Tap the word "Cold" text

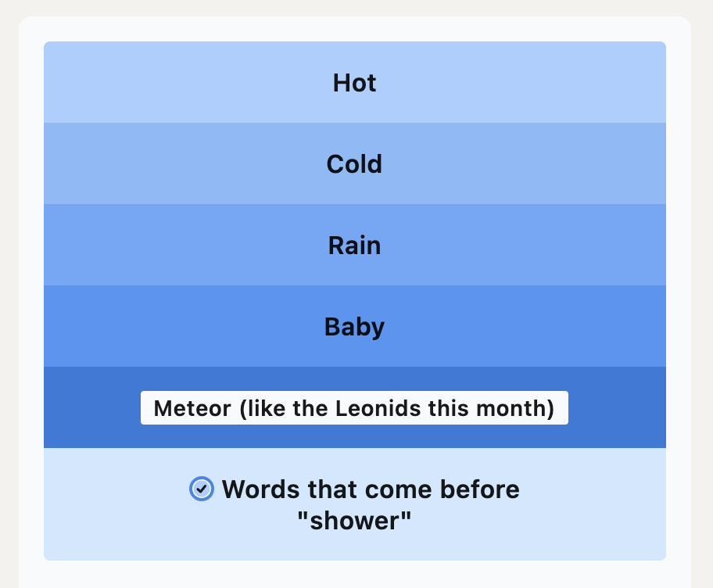click(354, 164)
